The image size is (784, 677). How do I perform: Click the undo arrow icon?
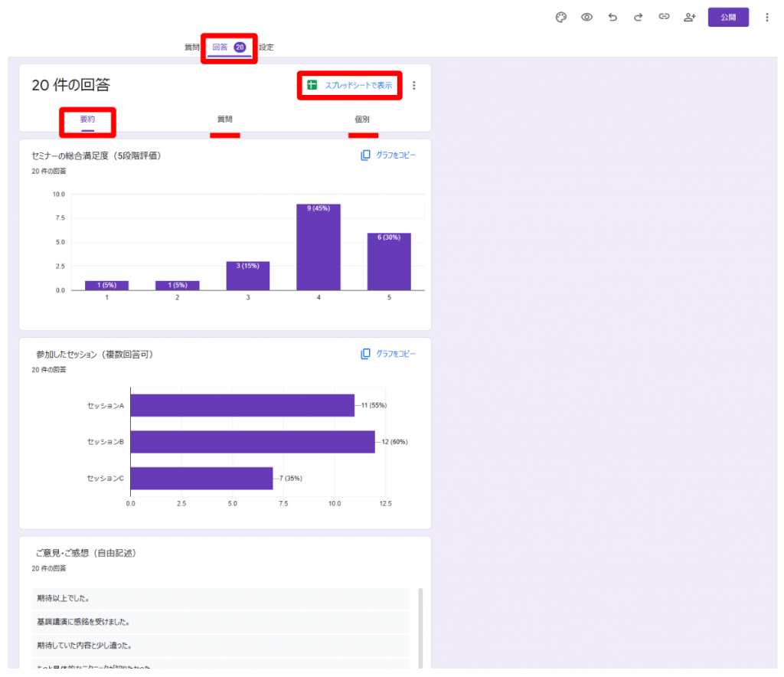tap(612, 17)
